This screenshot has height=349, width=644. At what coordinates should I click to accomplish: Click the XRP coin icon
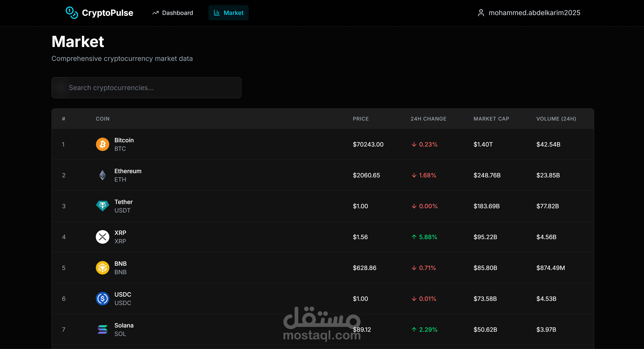(102, 237)
